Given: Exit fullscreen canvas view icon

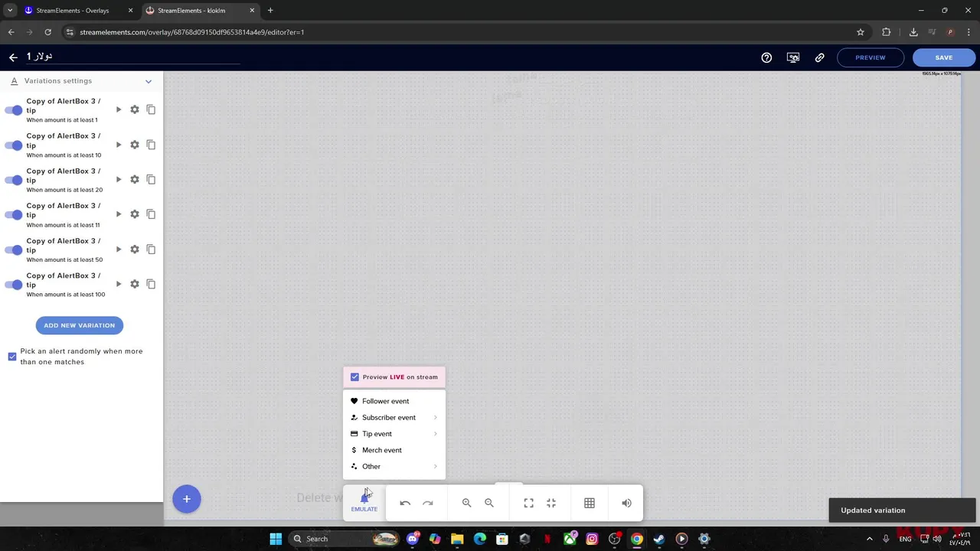Looking at the screenshot, I should pos(551,503).
